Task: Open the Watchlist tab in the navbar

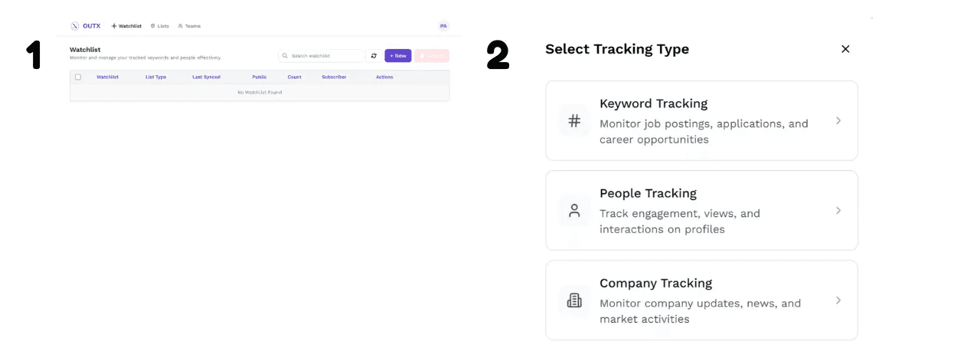Action: [x=126, y=26]
